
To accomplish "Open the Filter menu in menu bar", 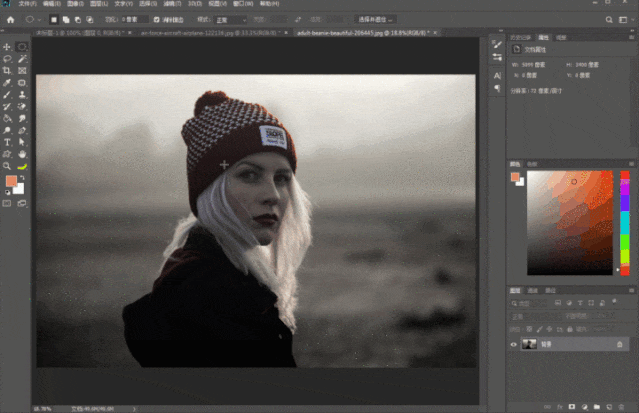I will [x=172, y=4].
